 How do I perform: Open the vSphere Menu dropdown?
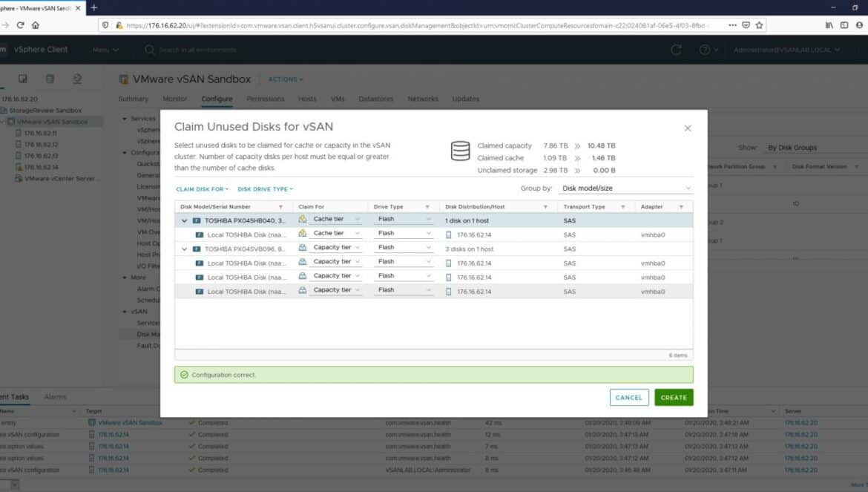106,50
